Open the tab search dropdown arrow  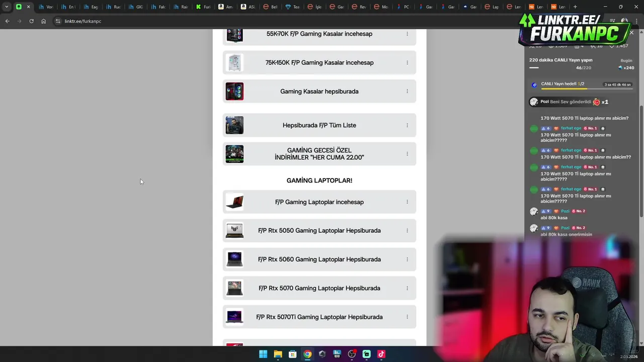(x=6, y=7)
